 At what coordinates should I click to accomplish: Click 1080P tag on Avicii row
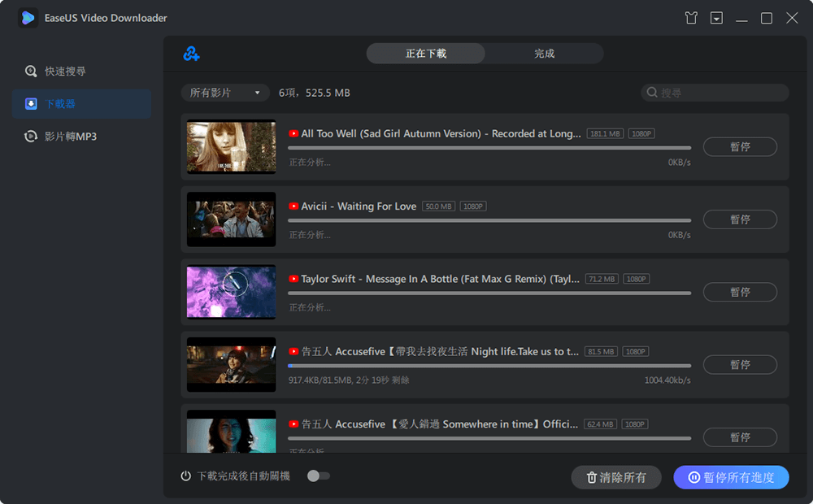tap(473, 206)
